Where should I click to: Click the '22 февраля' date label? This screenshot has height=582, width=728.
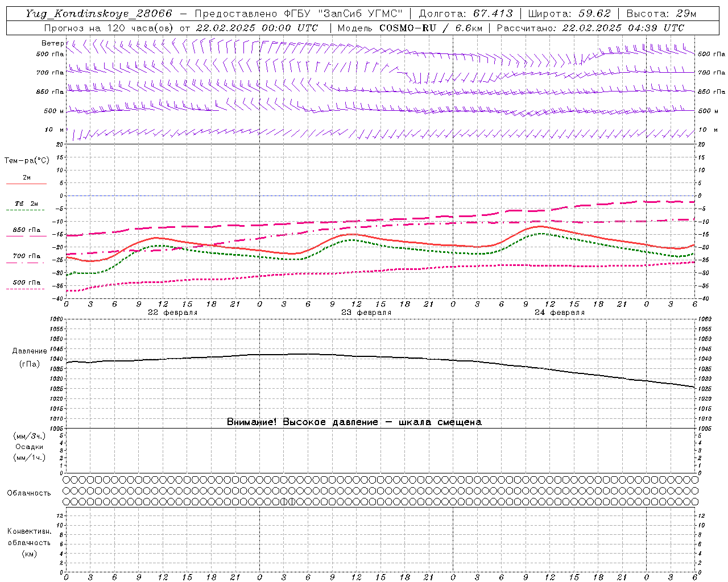pyautogui.click(x=173, y=313)
